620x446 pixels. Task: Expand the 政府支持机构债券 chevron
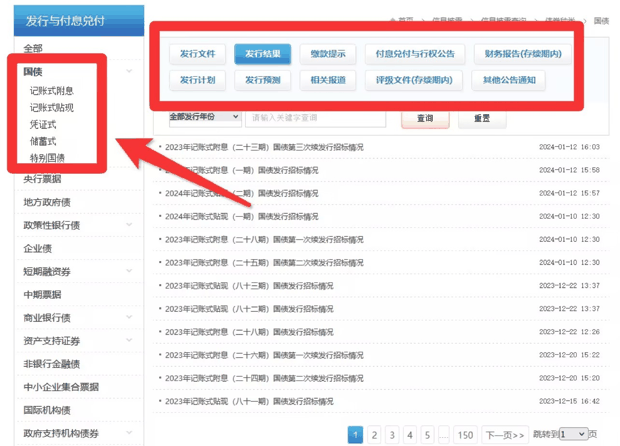click(129, 433)
